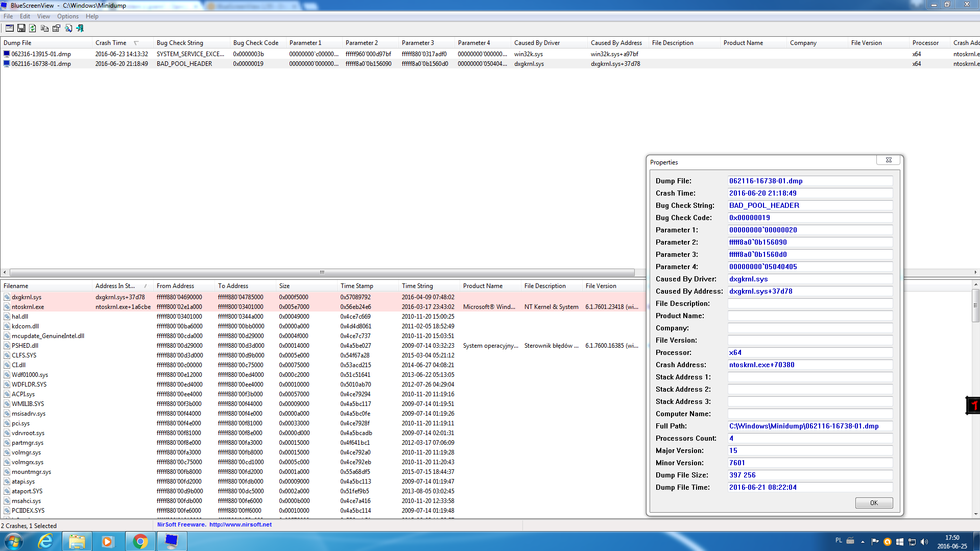
Task: Sort lower pane by Address In Stack header
Action: click(123, 286)
